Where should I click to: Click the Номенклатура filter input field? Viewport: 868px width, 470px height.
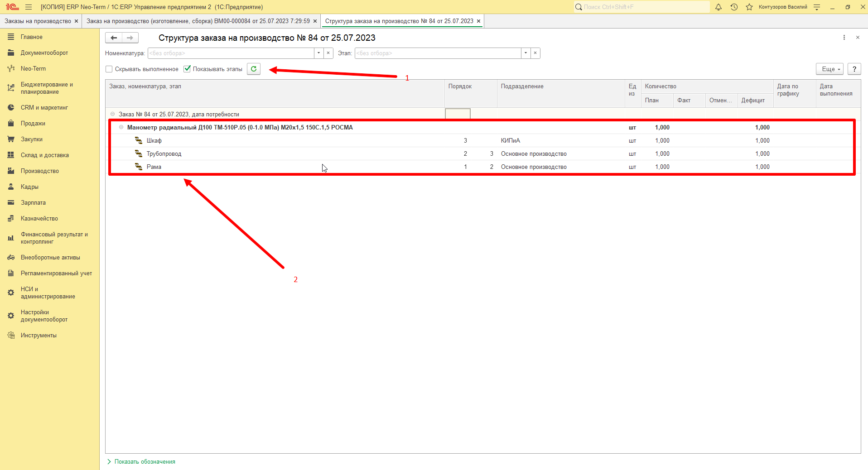tap(231, 53)
